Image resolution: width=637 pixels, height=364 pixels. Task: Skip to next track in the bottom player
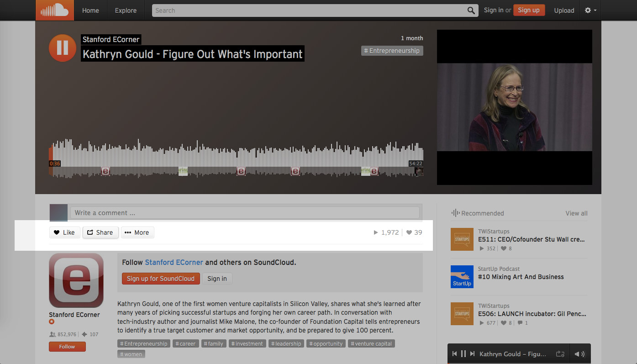(x=472, y=354)
